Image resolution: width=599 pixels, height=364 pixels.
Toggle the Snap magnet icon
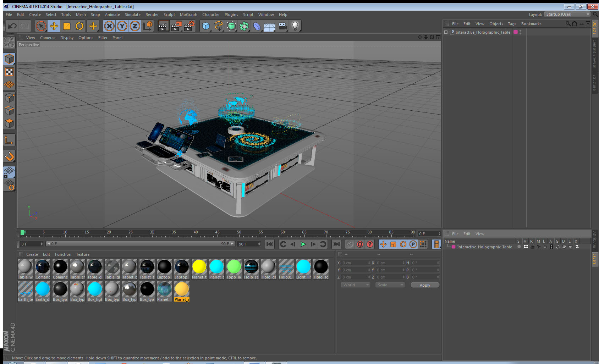click(x=9, y=156)
